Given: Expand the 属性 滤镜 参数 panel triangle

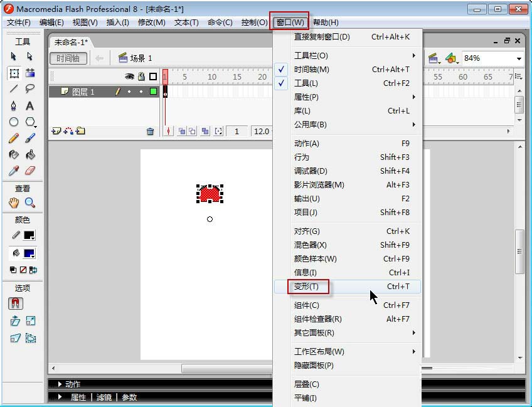Looking at the screenshot, I should pyautogui.click(x=60, y=397).
